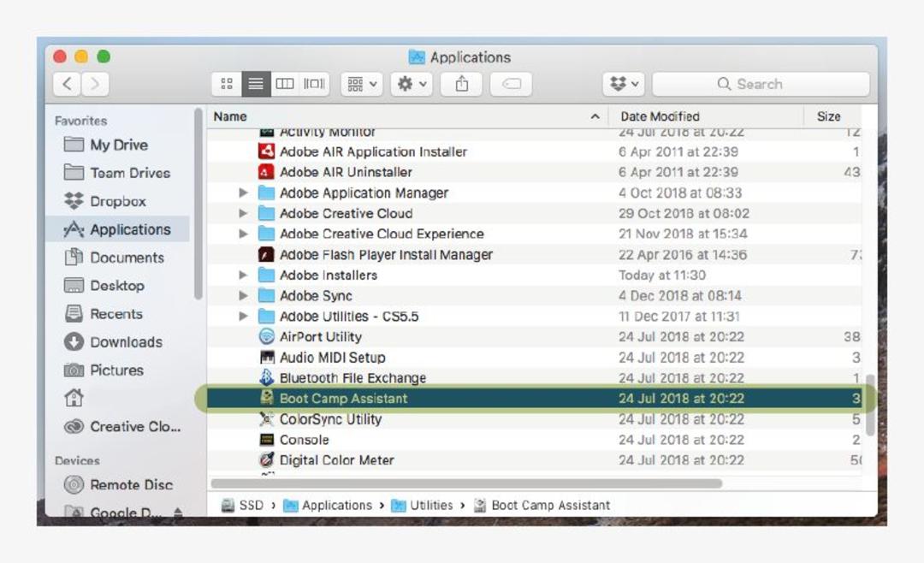Select the Adobe Creative Cloud Experience name
Image resolution: width=924 pixels, height=563 pixels.
[382, 234]
